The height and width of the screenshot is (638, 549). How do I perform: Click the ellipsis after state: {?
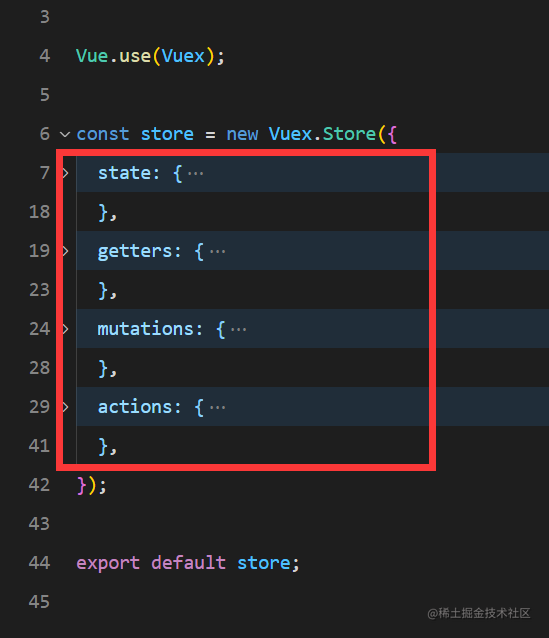click(196, 174)
